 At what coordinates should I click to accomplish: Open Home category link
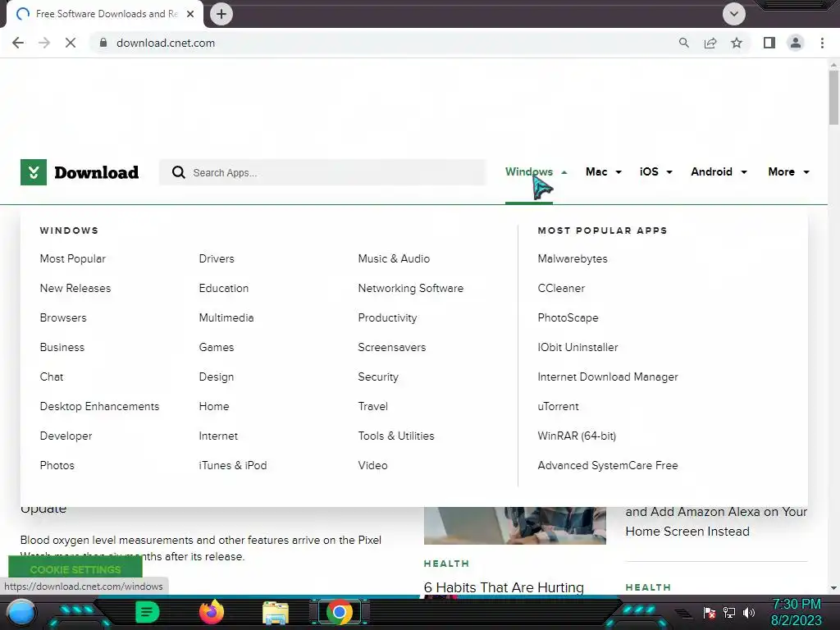point(214,406)
